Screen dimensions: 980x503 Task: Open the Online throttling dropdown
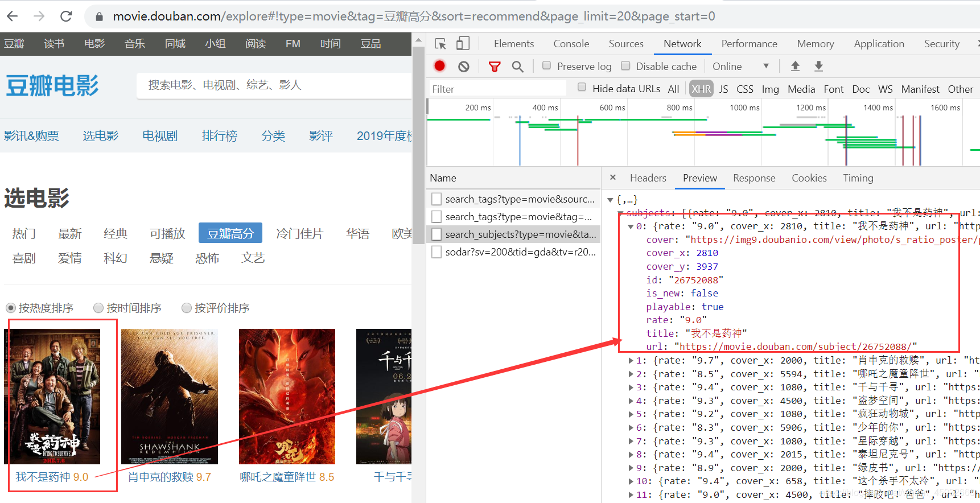[x=740, y=66]
